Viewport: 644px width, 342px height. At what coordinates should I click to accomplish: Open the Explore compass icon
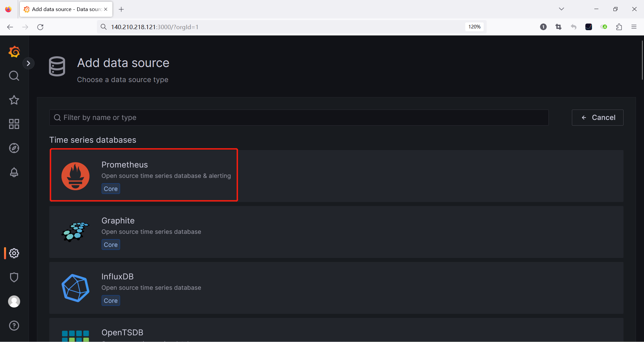click(14, 148)
